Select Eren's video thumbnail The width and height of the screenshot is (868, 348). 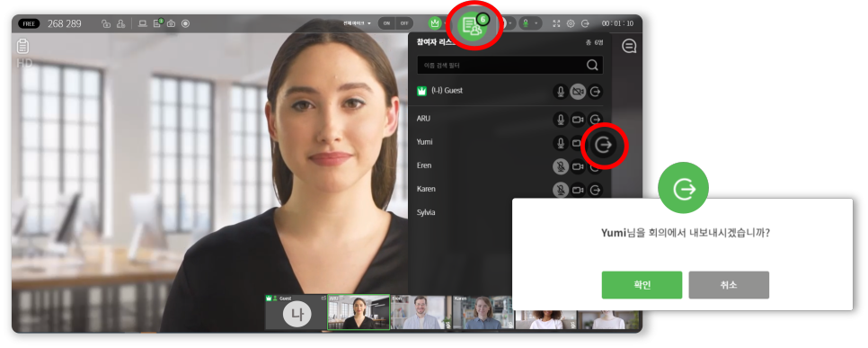click(x=421, y=312)
